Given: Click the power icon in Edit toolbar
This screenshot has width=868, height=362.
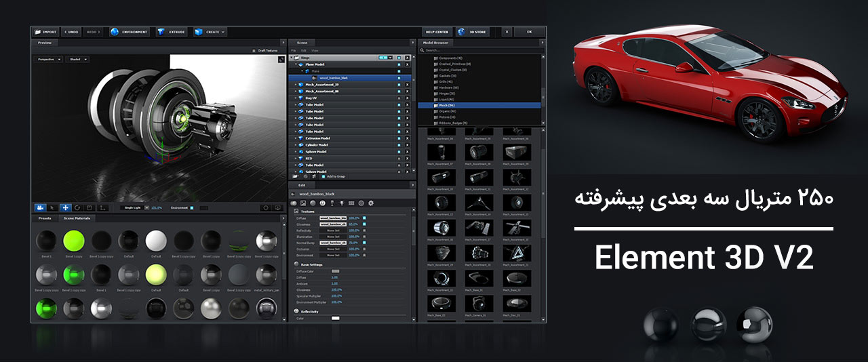Looking at the screenshot, I should point(323,203).
